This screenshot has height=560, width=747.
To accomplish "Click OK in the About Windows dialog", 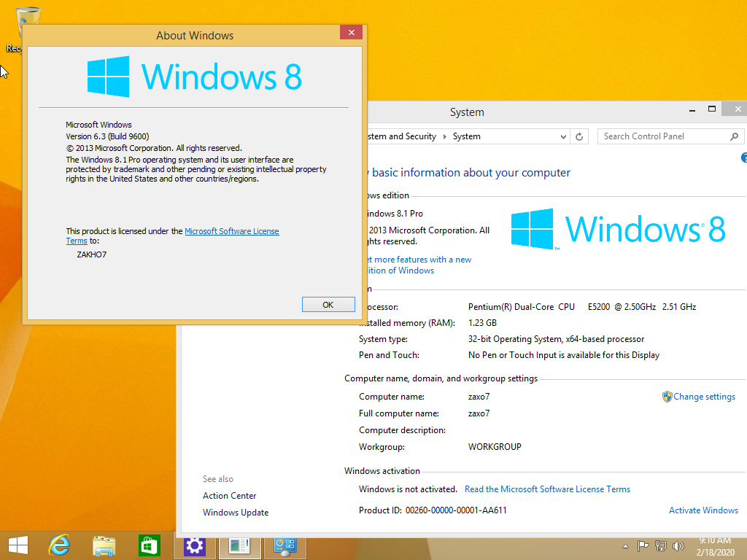I will pyautogui.click(x=328, y=305).
